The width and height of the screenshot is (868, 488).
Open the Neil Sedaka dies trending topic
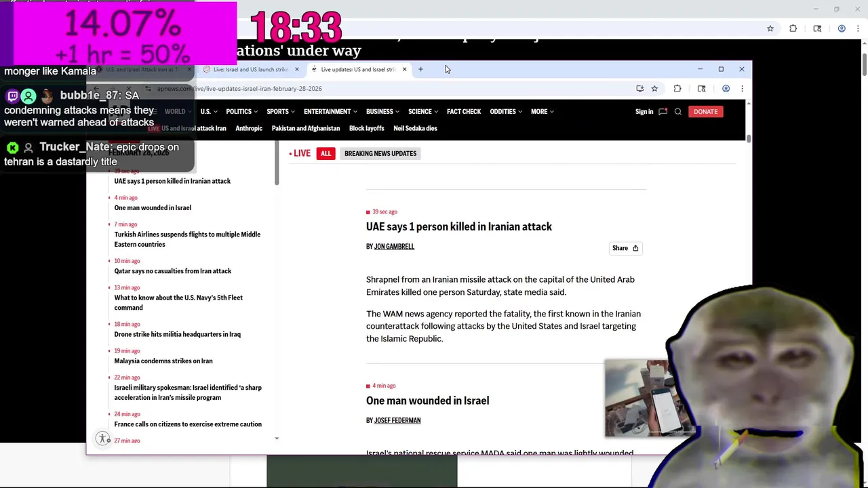pos(415,129)
